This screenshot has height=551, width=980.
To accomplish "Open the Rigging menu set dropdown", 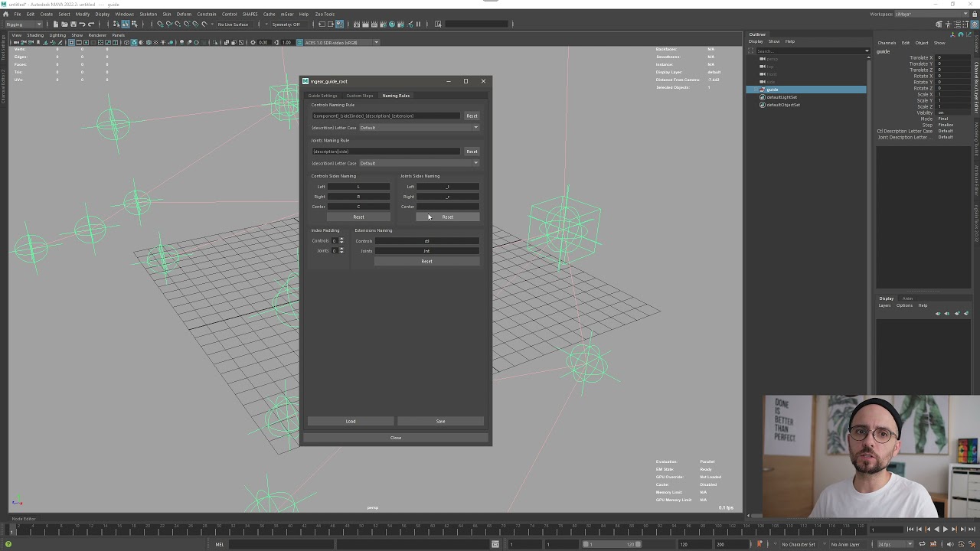I will pos(24,24).
